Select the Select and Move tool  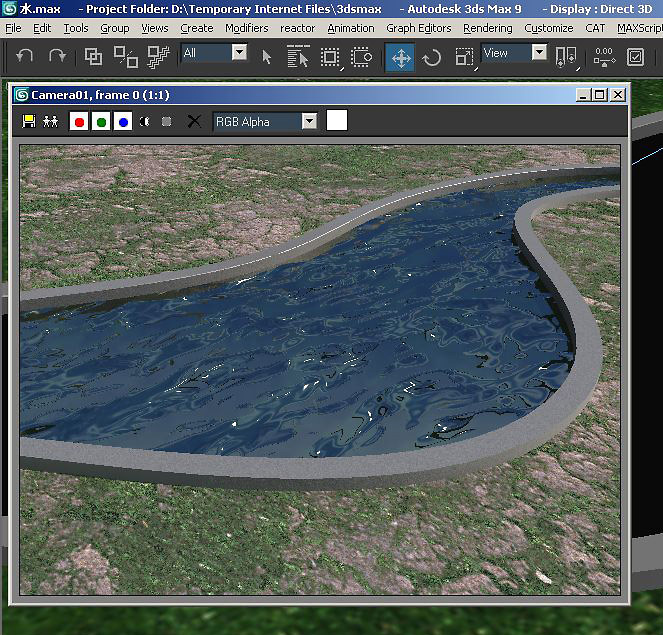click(400, 57)
